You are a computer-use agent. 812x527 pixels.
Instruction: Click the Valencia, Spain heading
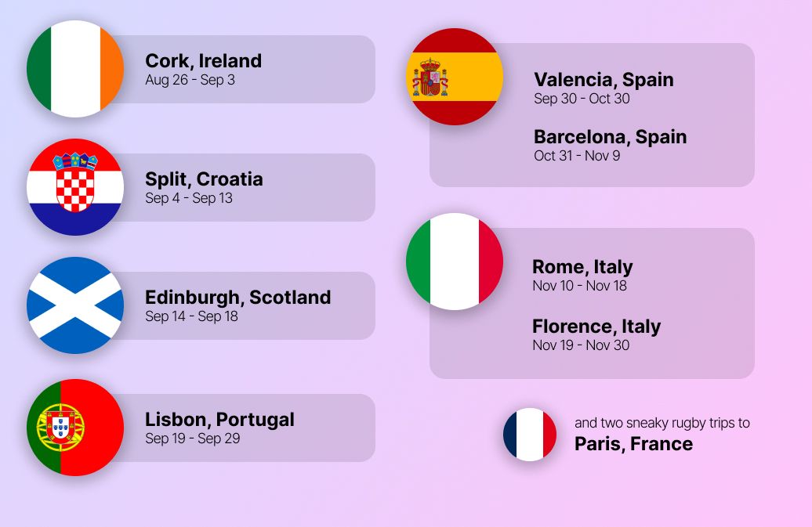coord(604,80)
